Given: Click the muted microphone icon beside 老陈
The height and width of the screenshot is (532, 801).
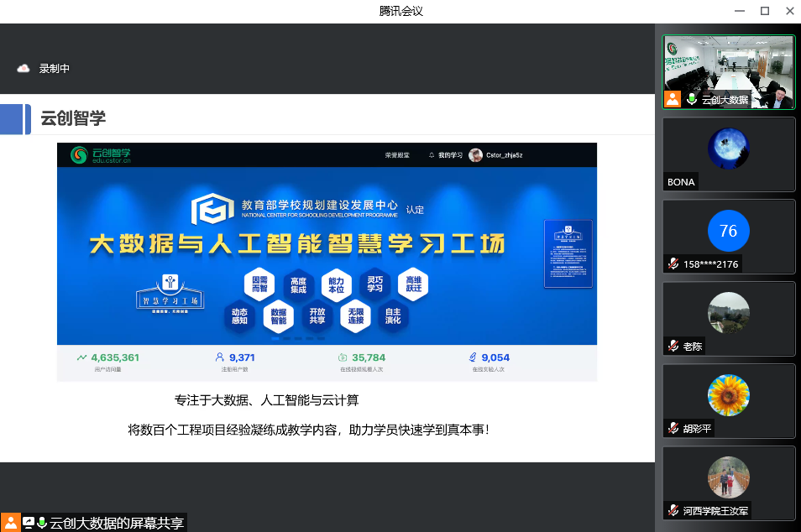Looking at the screenshot, I should point(673,346).
